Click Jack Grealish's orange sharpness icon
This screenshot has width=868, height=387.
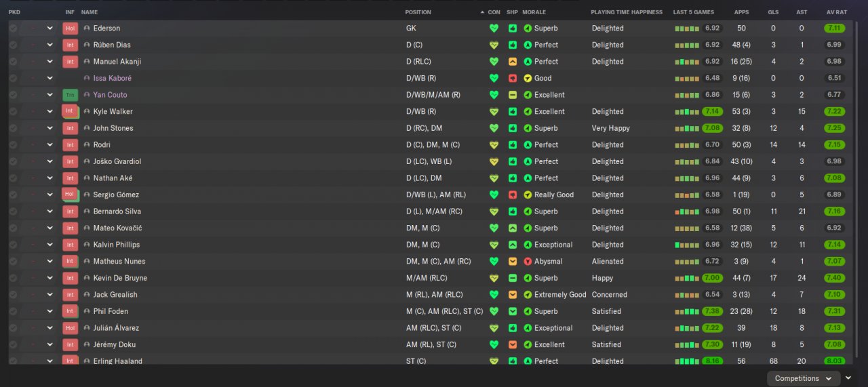[513, 295]
